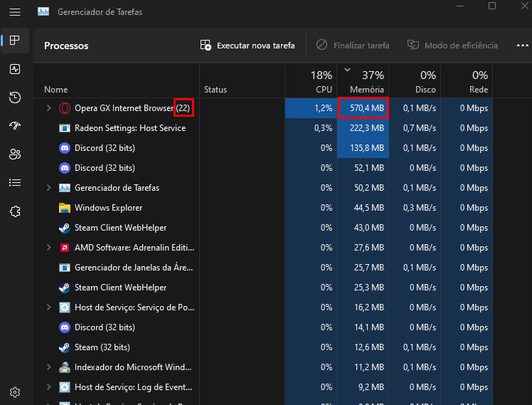This screenshot has height=405, width=532.
Task: Click Gerenciador de Janelas process icon
Action: [65, 268]
